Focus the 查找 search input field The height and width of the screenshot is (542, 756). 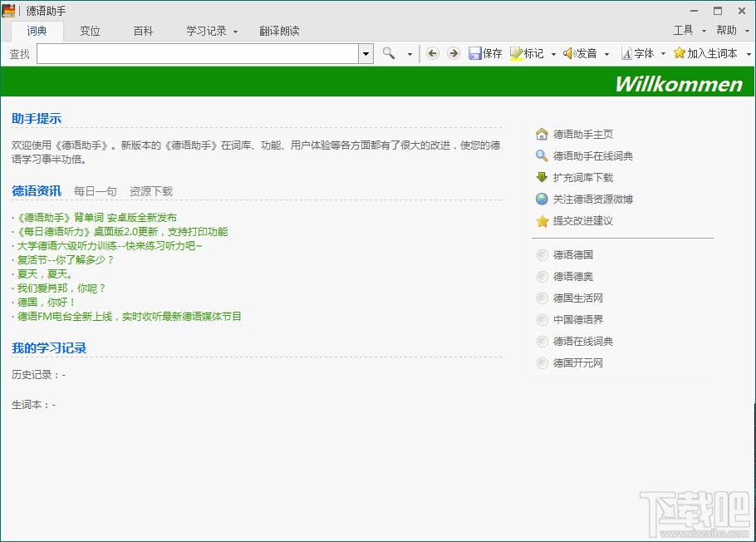click(x=198, y=53)
